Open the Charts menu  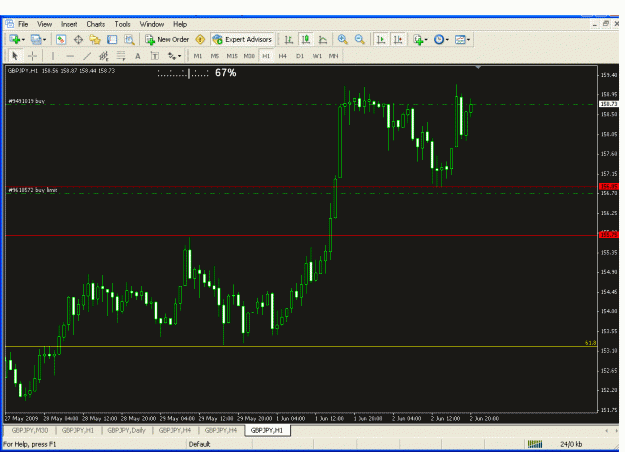(96, 24)
